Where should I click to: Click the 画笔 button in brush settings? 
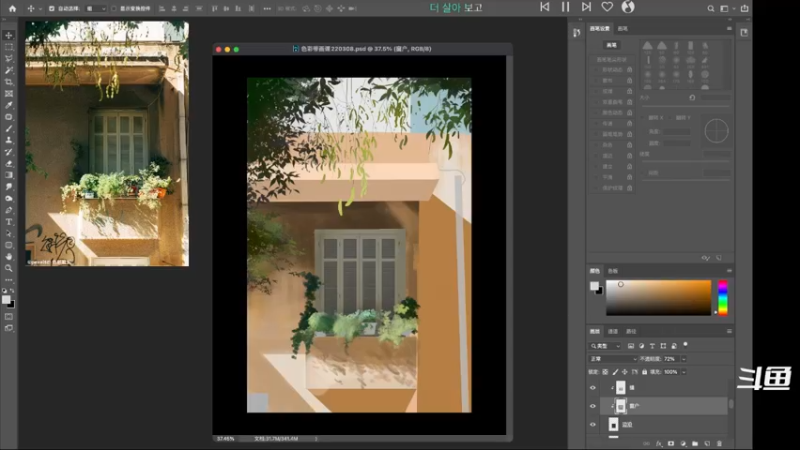(611, 45)
